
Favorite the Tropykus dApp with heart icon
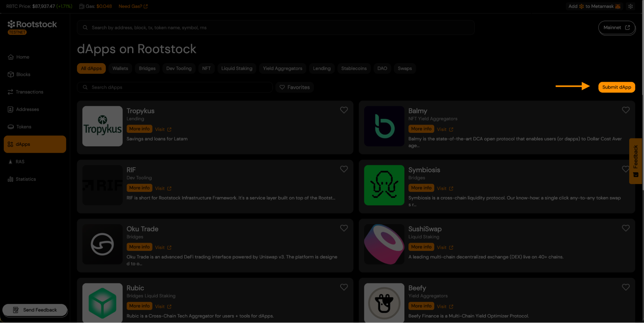pyautogui.click(x=344, y=110)
